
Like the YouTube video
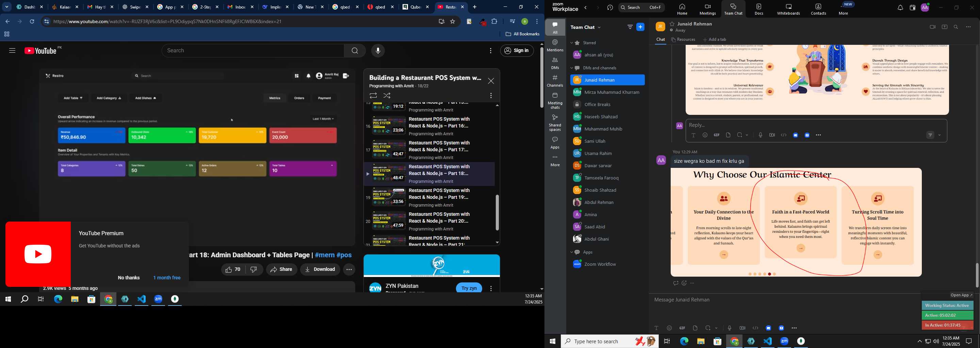coord(233,269)
